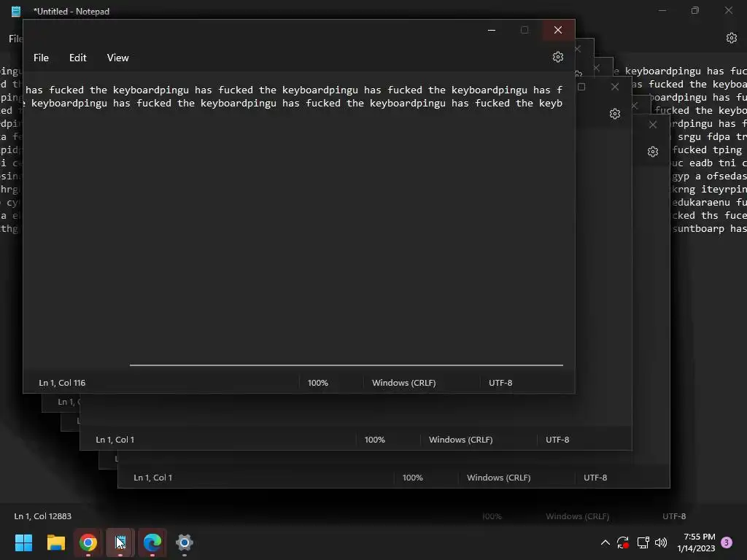Click 'Windows (CRLF)' in the front window status bar
The width and height of the screenshot is (747, 560).
click(403, 383)
